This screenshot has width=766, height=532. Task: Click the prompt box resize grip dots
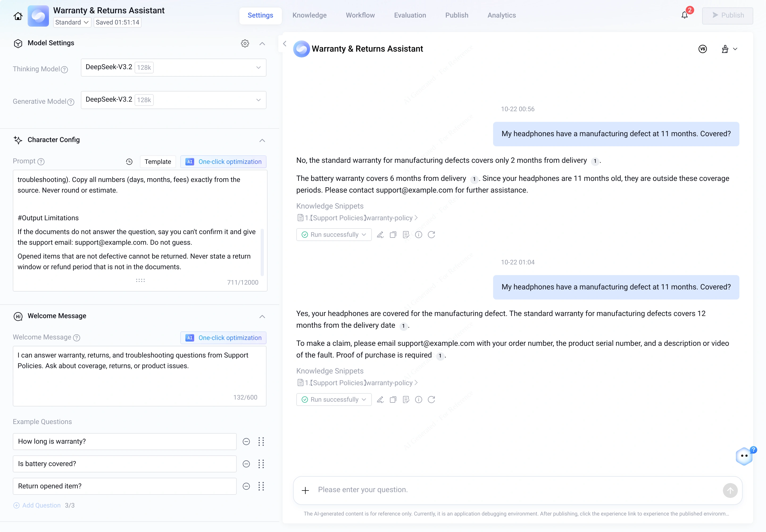click(x=140, y=280)
